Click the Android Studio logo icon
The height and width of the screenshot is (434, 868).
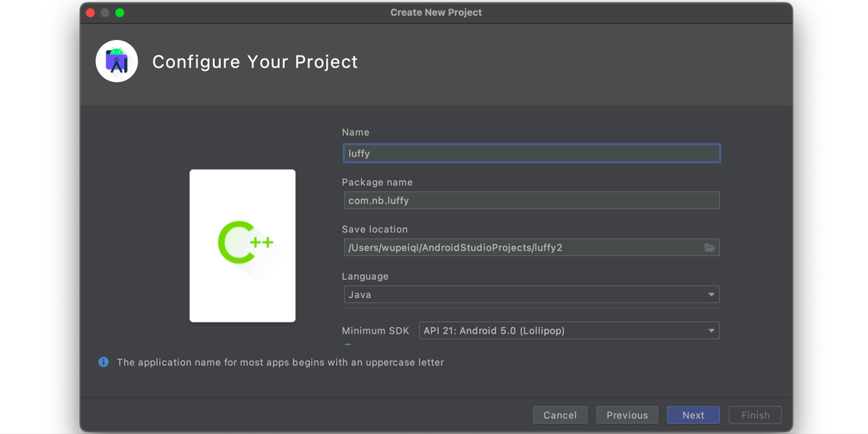coord(116,62)
